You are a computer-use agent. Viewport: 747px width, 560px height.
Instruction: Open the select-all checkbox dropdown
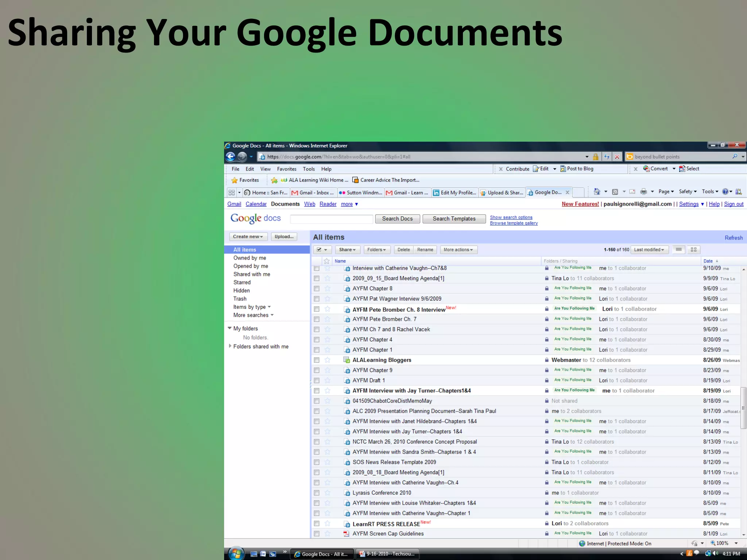tap(322, 250)
